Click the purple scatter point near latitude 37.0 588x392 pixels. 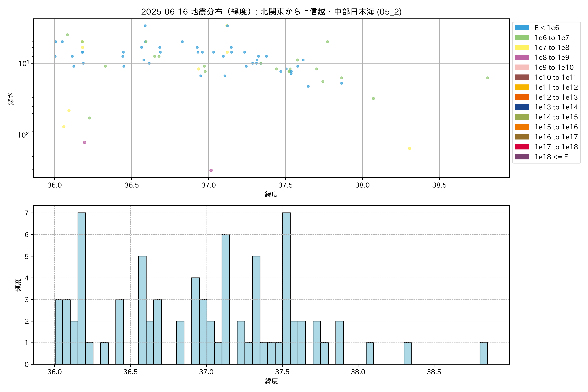coord(211,170)
